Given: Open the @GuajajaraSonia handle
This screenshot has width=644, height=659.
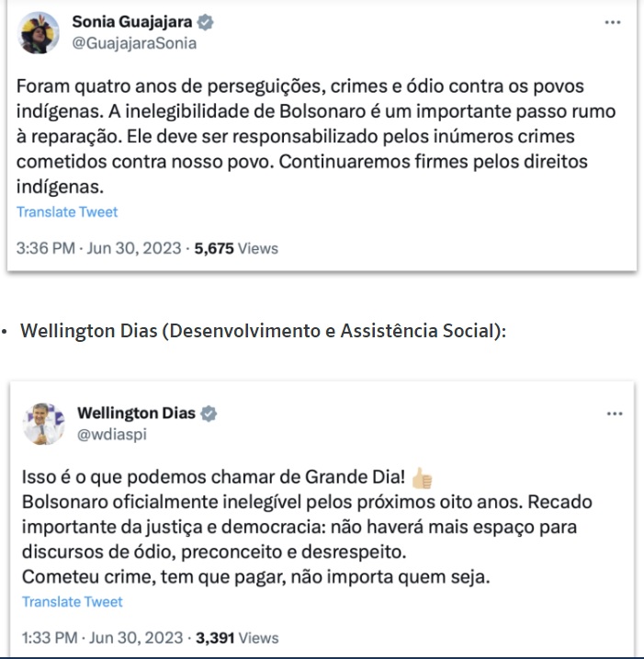Looking at the screenshot, I should click(134, 43).
